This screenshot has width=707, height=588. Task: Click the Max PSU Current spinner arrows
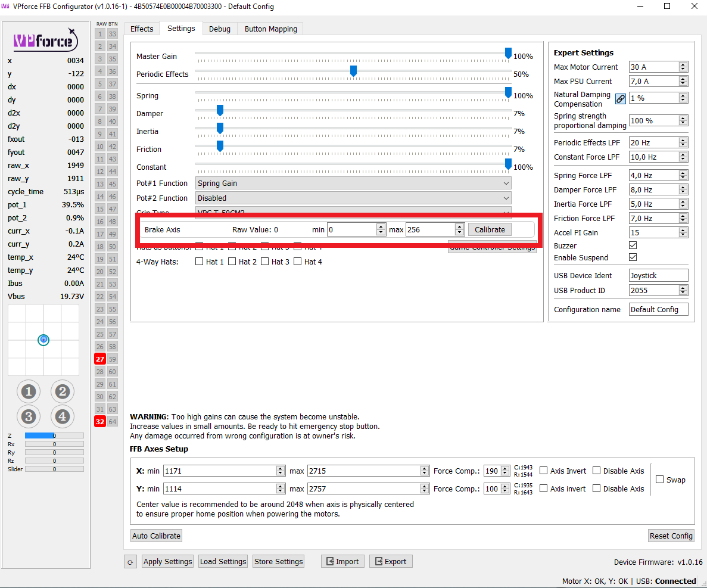coord(683,81)
